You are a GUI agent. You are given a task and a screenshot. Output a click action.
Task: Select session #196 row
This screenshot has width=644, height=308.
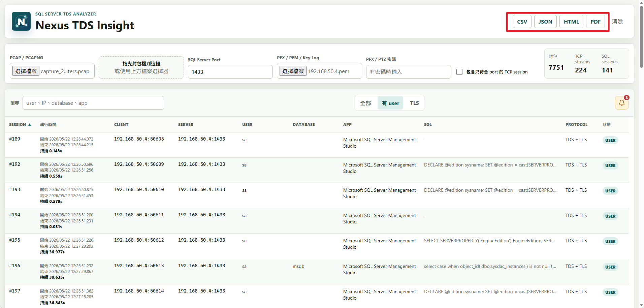pos(317,272)
